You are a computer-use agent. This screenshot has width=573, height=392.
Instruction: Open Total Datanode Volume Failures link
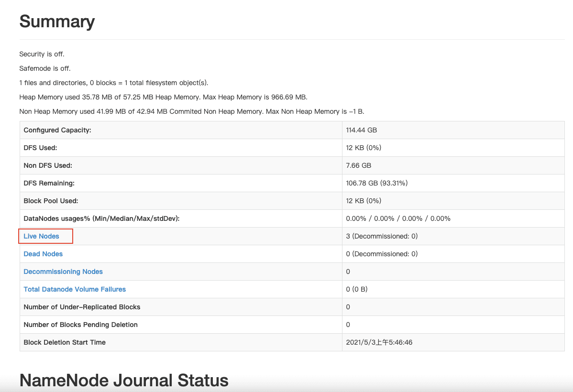pos(75,289)
